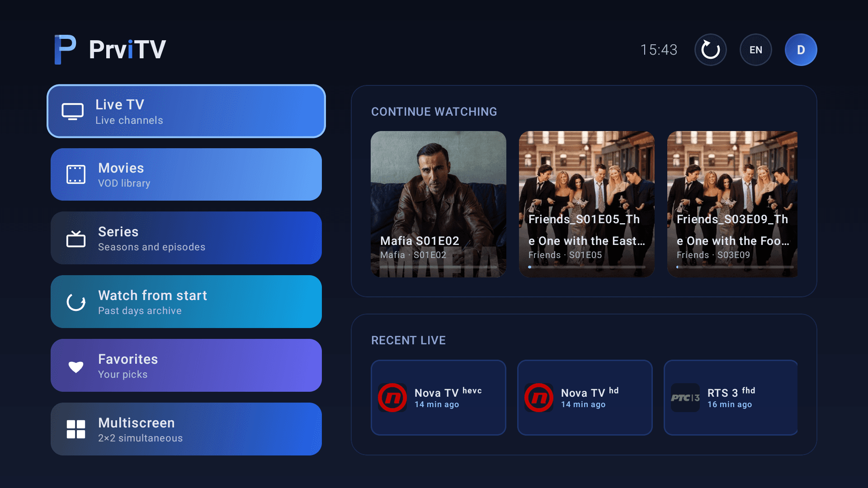Click the Multiscreen grid icon
This screenshot has height=488, width=868.
coord(76,429)
